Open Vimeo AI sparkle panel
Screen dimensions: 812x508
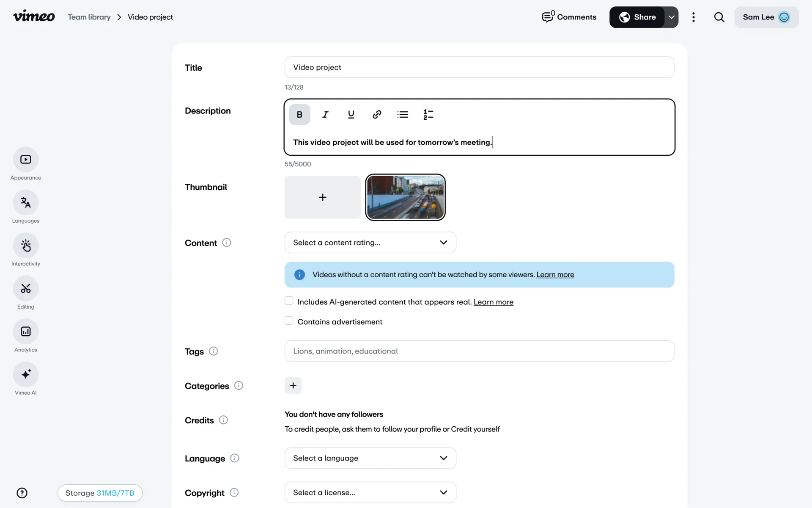26,374
